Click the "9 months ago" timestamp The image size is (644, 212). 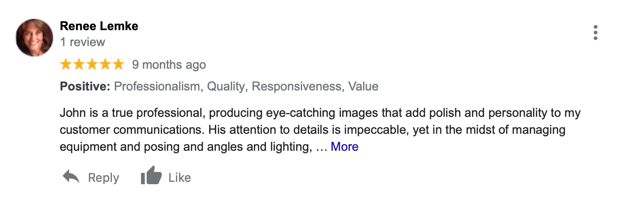tap(169, 65)
